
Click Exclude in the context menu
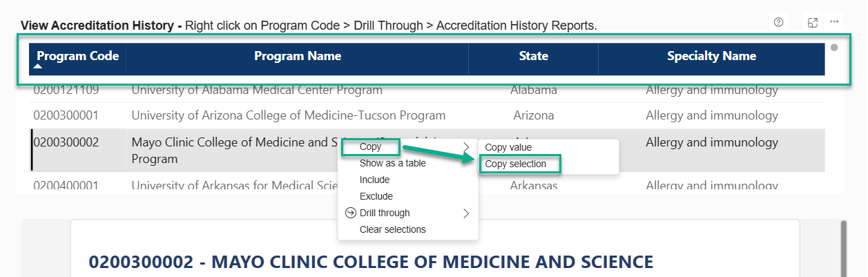376,196
